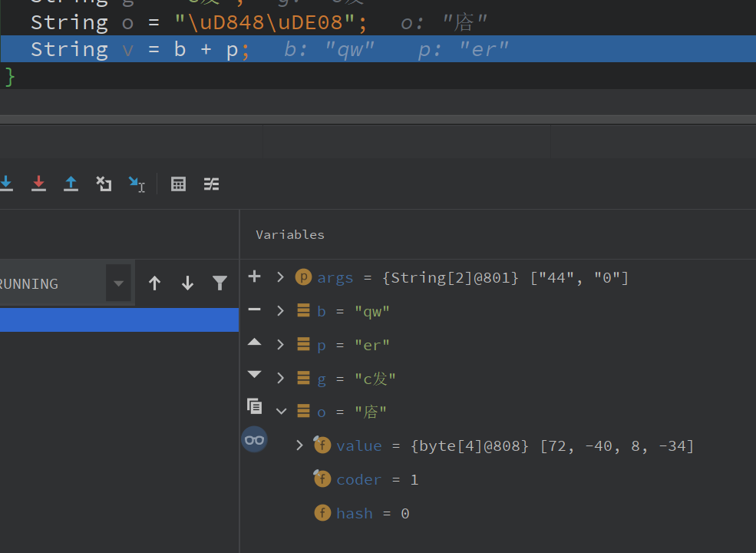
Task: Click the Variables panel label
Action: click(x=290, y=234)
